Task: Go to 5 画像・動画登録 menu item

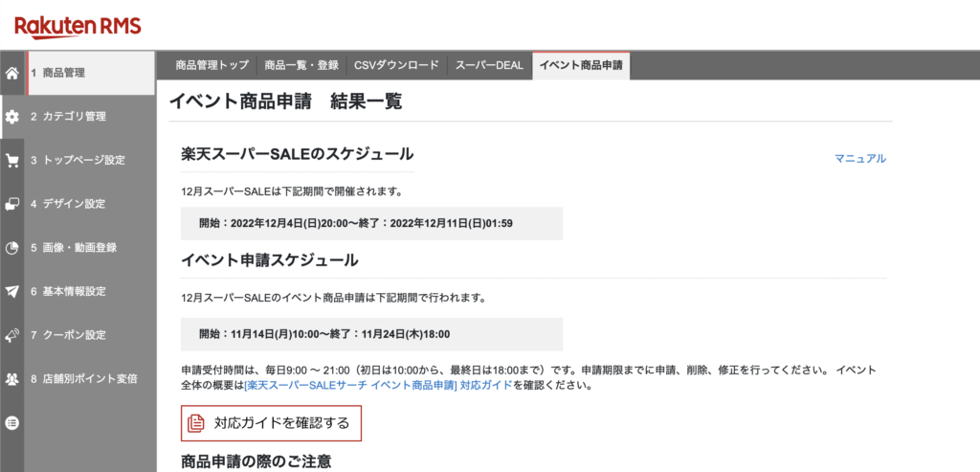Action: (x=80, y=248)
